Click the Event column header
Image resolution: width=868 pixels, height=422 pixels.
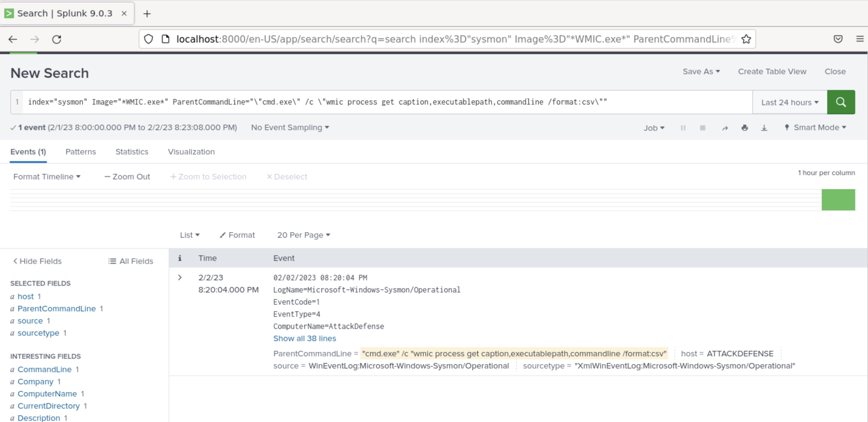pyautogui.click(x=284, y=258)
